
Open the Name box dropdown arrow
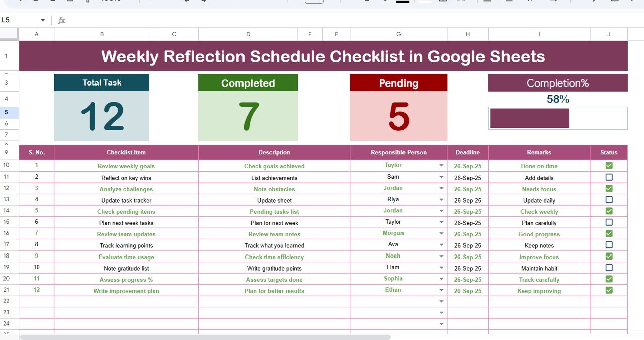(x=43, y=20)
